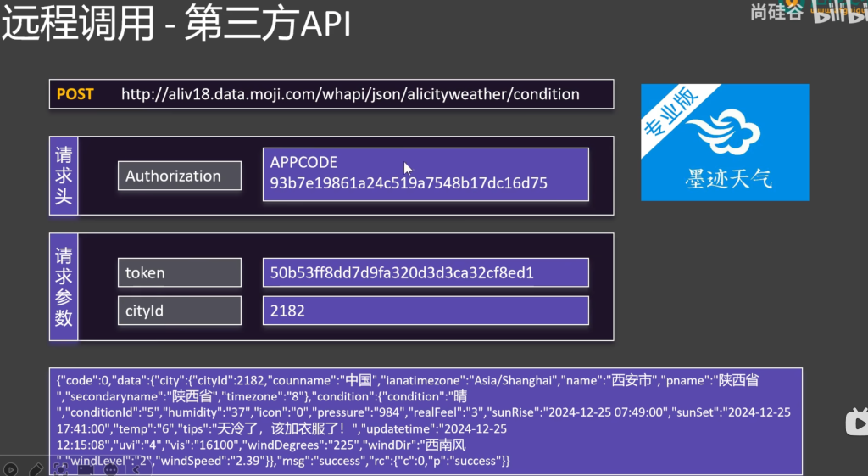Click the POST request URL bar
This screenshot has height=476, width=868.
pyautogui.click(x=331, y=94)
